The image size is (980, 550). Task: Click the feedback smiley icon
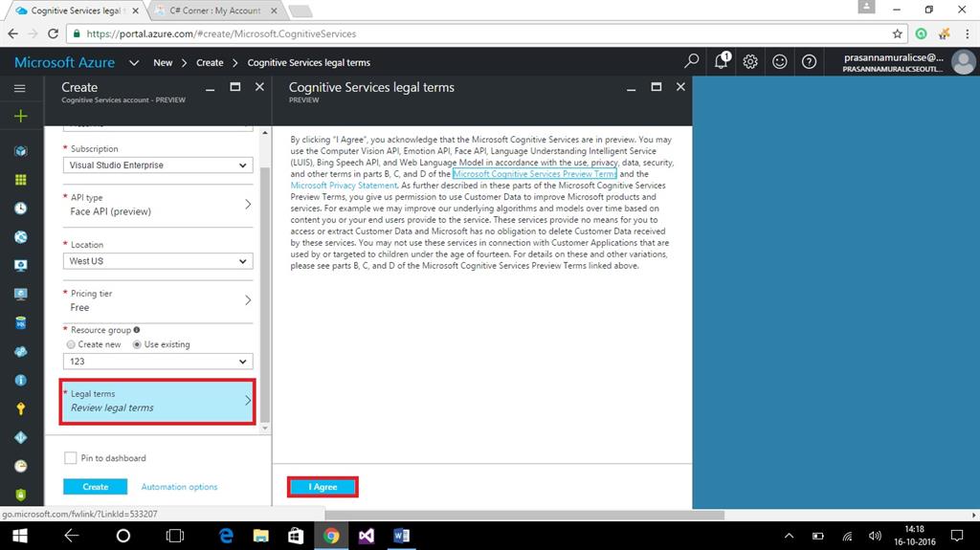(779, 61)
